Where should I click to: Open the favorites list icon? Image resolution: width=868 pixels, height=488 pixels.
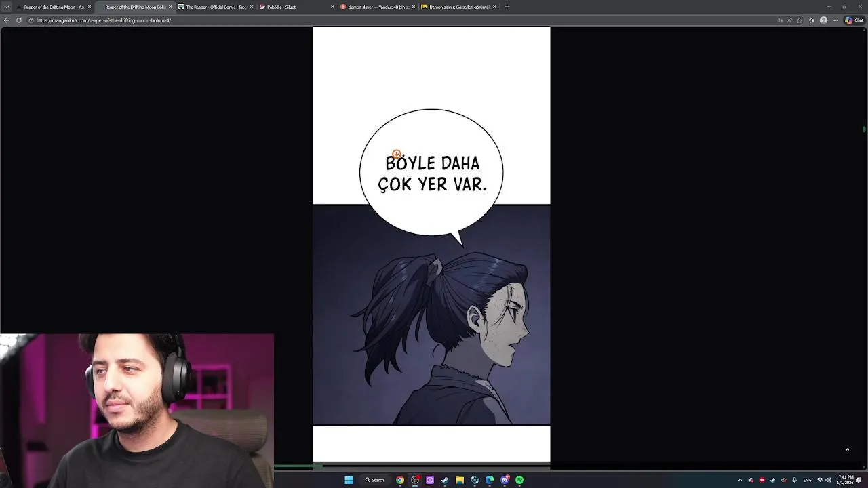click(812, 20)
